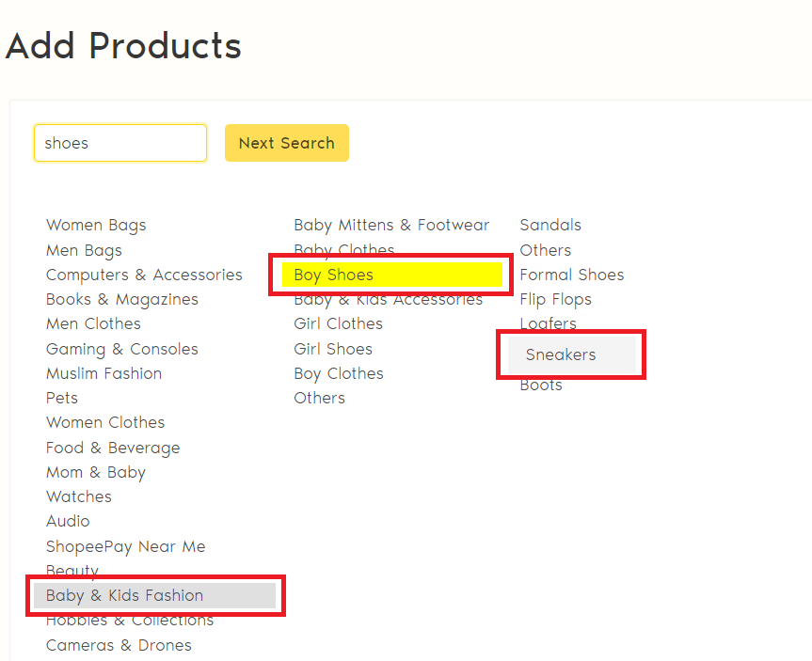This screenshot has height=661, width=812.
Task: Open Cameras & Drones category
Action: pos(119,645)
